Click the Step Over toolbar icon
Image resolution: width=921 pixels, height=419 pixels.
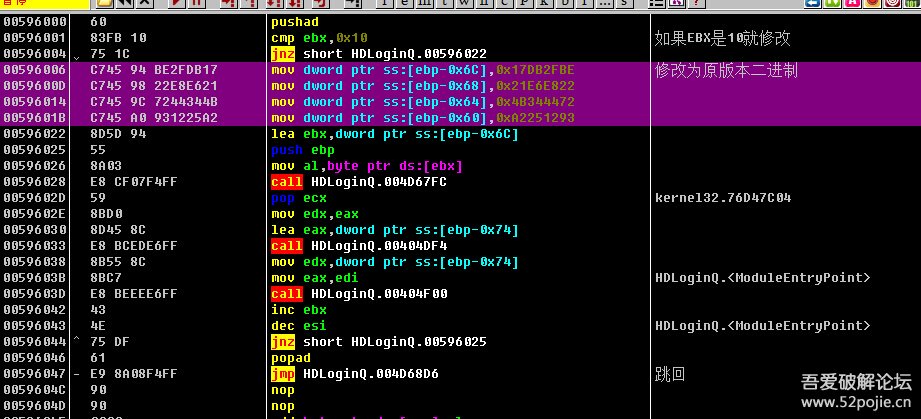pos(250,4)
